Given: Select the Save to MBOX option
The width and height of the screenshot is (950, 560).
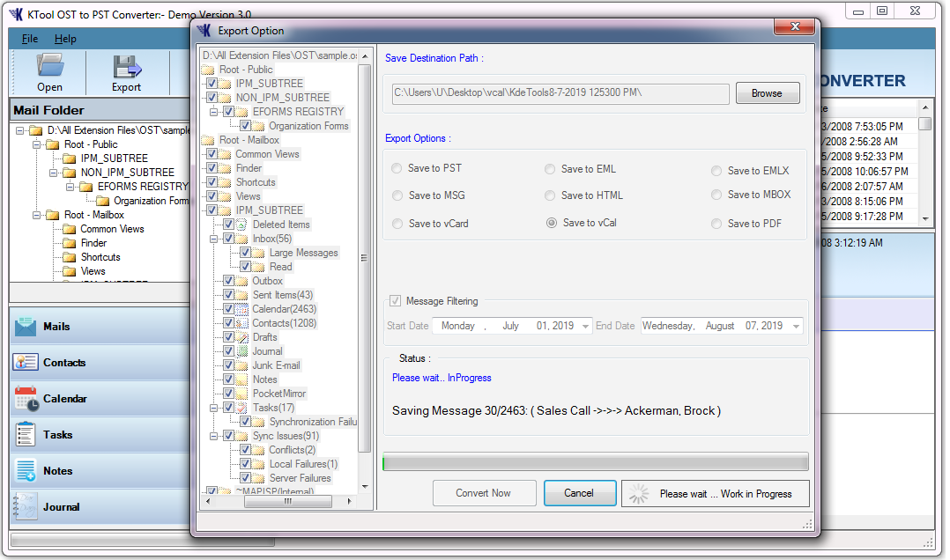Looking at the screenshot, I should [716, 195].
